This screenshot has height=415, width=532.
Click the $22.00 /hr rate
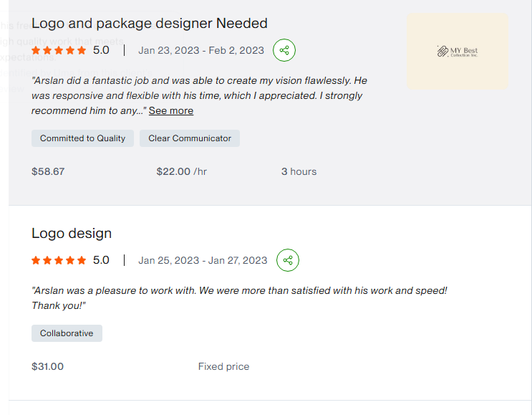pos(182,171)
